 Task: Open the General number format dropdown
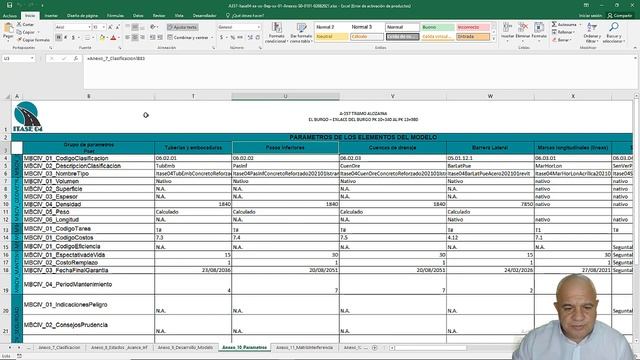[x=258, y=27]
